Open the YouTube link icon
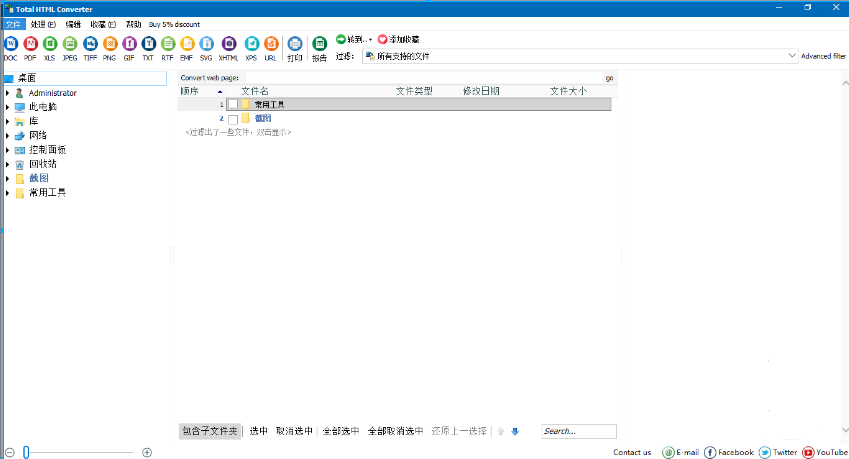 pos(808,453)
